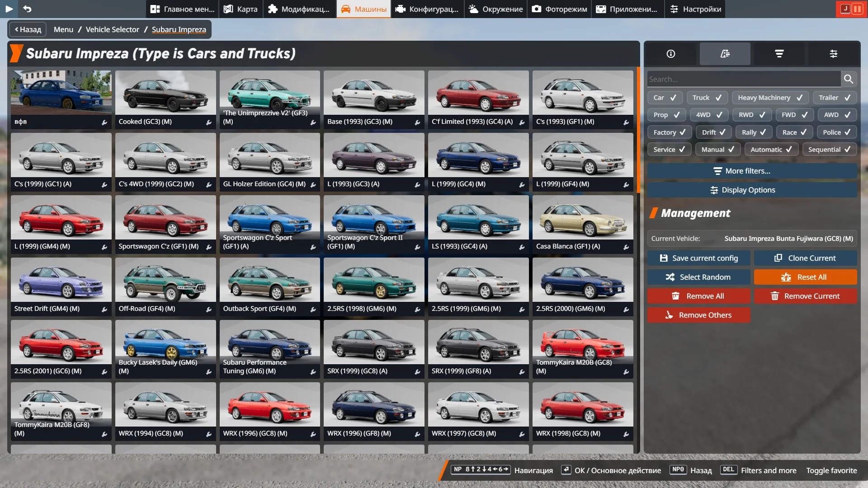Go to Vehicle Selector breadcrumb
Image resolution: width=868 pixels, height=488 pixels.
tap(113, 29)
